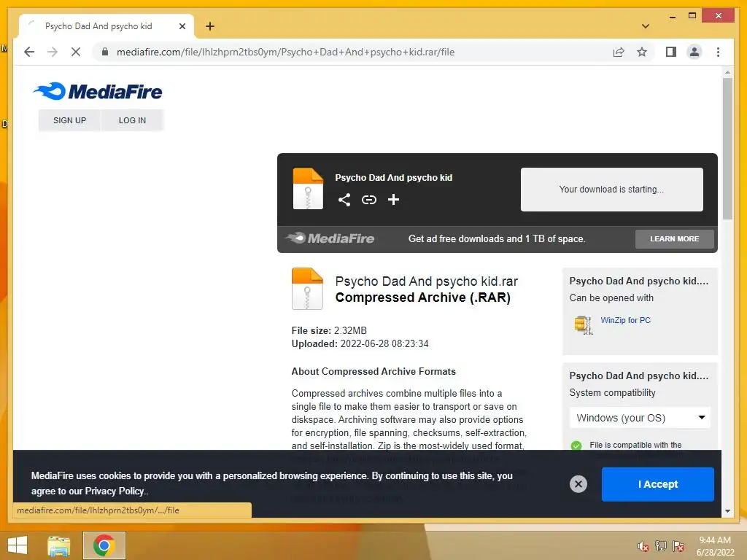The image size is (747, 560).
Task: Click the grey MediaFire logo in banner
Action: [330, 238]
